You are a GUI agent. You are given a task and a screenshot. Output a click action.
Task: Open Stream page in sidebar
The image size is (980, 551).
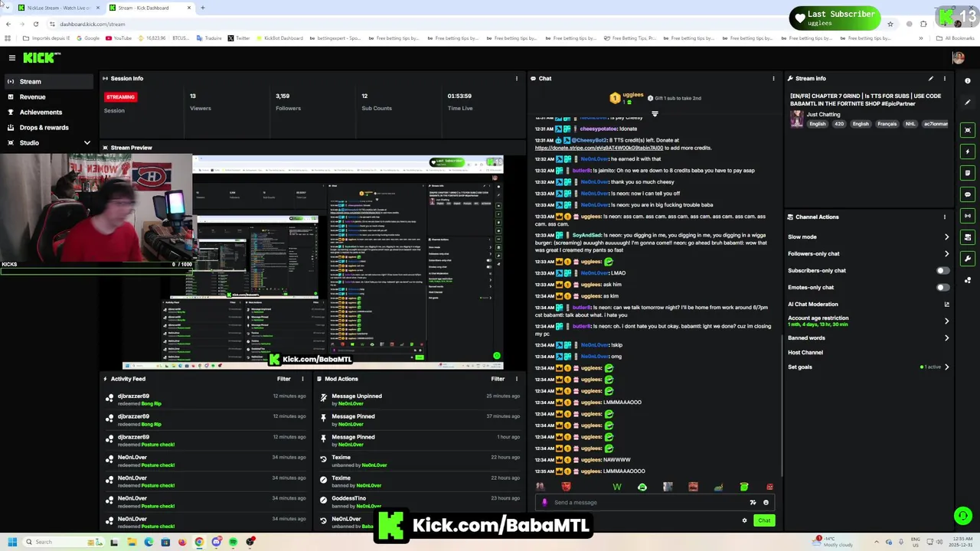pyautogui.click(x=47, y=81)
